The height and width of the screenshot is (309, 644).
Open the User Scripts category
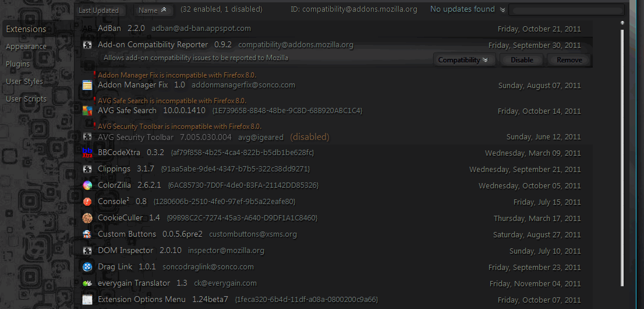(26, 99)
